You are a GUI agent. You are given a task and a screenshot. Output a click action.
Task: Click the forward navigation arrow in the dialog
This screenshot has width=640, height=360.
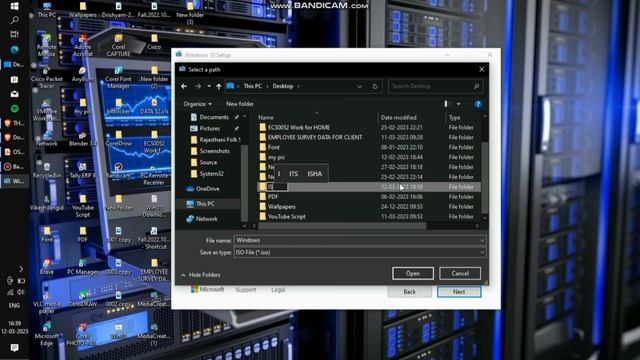[198, 87]
